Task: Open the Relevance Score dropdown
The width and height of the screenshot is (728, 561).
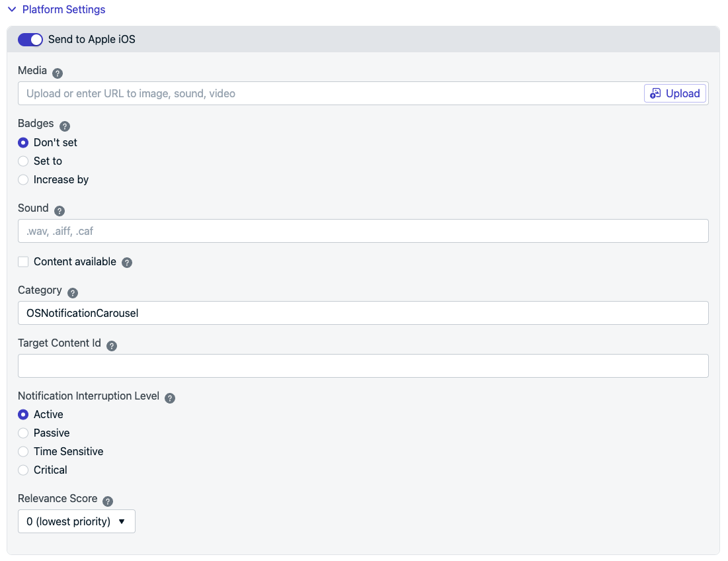Action: point(77,521)
